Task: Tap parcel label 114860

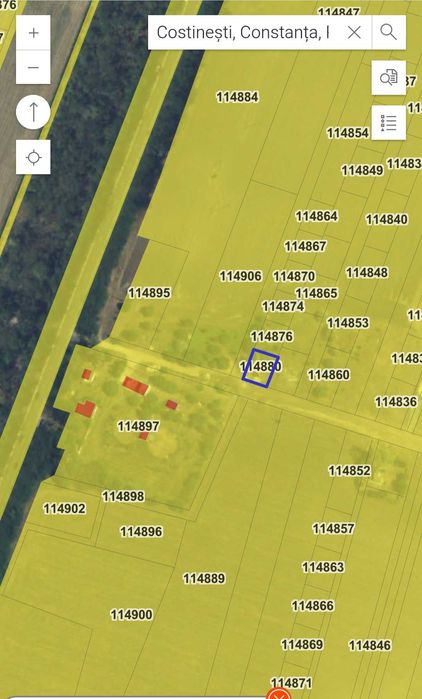Action: pyautogui.click(x=329, y=374)
